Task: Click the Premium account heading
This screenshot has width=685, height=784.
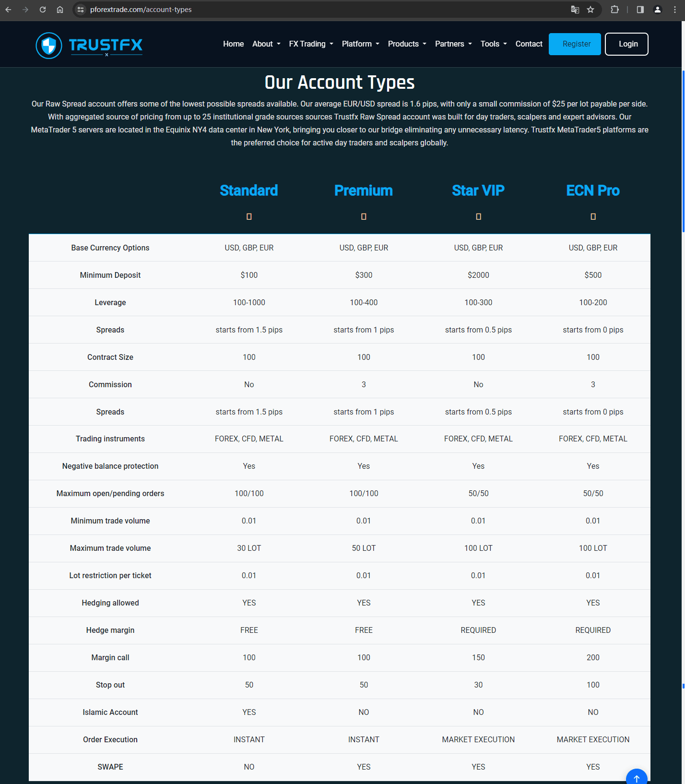Action: click(364, 190)
